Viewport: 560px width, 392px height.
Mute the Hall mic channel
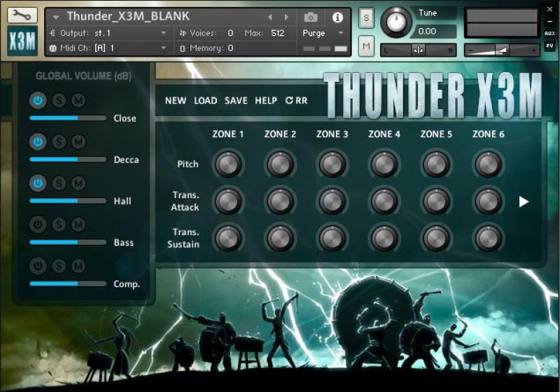(78, 183)
